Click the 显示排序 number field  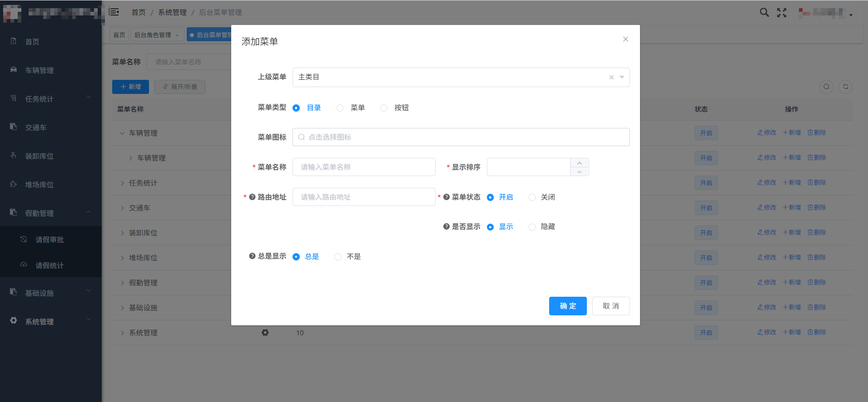(x=529, y=167)
